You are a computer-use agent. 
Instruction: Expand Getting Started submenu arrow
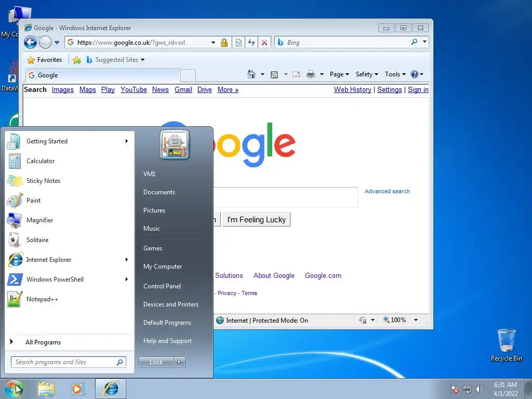coord(127,141)
